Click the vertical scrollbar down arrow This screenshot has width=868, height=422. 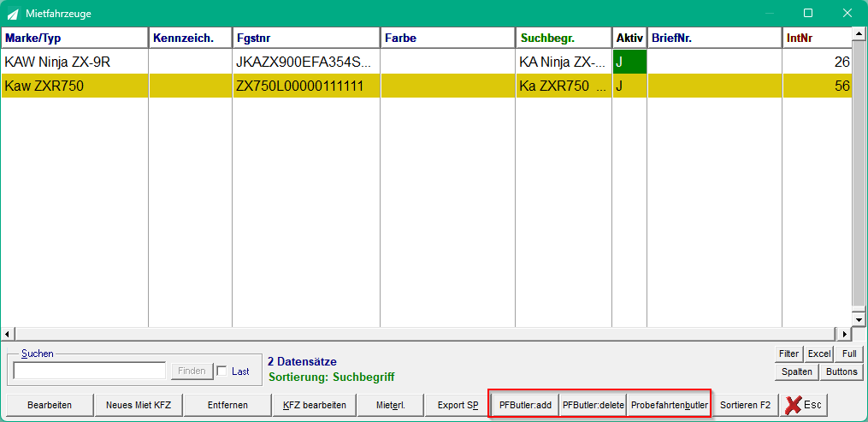click(859, 319)
